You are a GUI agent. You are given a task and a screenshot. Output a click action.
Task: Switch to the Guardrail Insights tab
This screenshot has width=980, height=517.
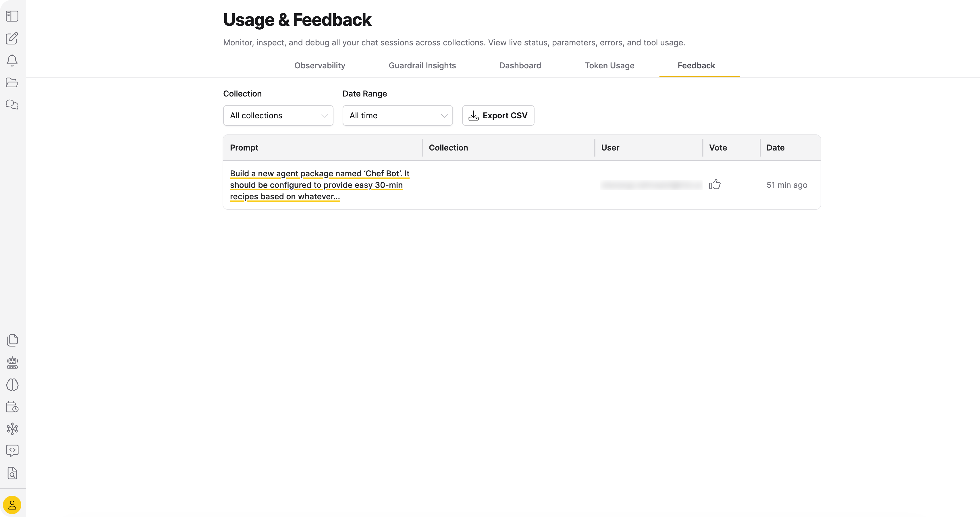point(422,65)
